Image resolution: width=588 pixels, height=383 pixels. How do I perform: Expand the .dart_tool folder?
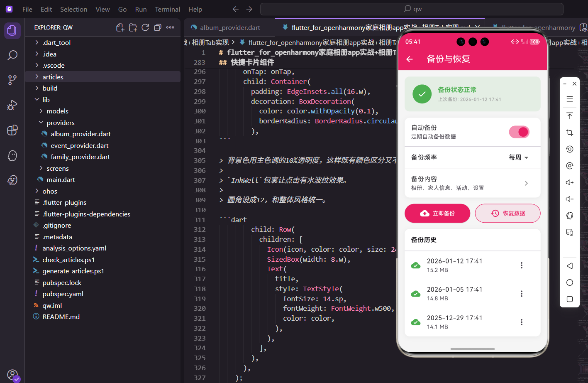point(102,42)
